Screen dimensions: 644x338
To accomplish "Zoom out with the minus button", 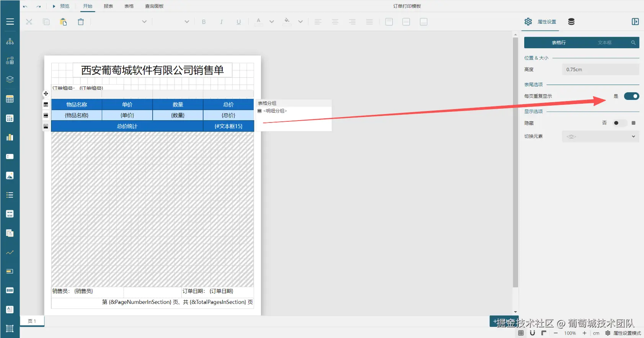I will click(x=556, y=333).
